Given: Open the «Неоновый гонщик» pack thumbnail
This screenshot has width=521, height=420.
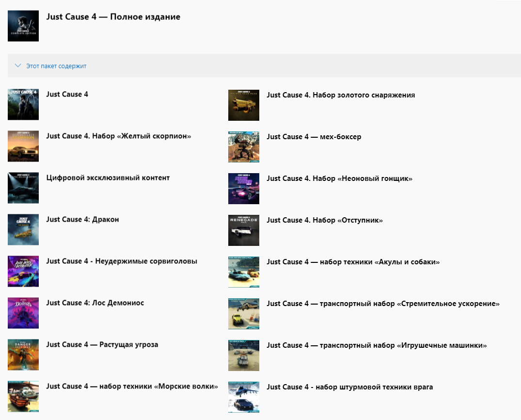Looking at the screenshot, I should pyautogui.click(x=244, y=189).
